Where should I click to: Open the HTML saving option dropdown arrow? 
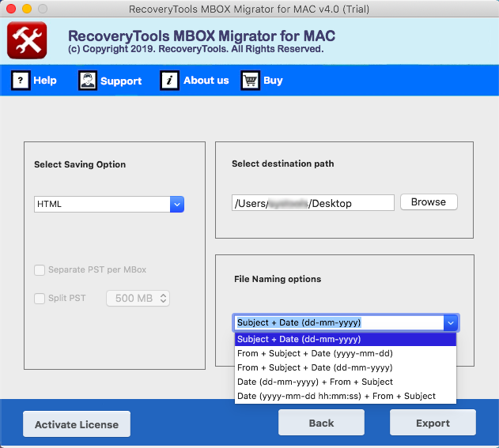coord(177,204)
